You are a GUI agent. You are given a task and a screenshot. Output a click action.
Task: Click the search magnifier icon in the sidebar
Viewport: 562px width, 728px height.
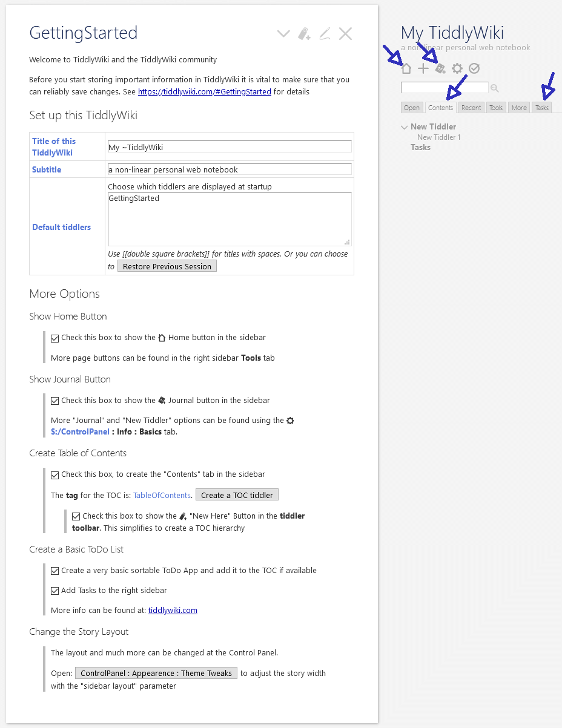click(495, 88)
